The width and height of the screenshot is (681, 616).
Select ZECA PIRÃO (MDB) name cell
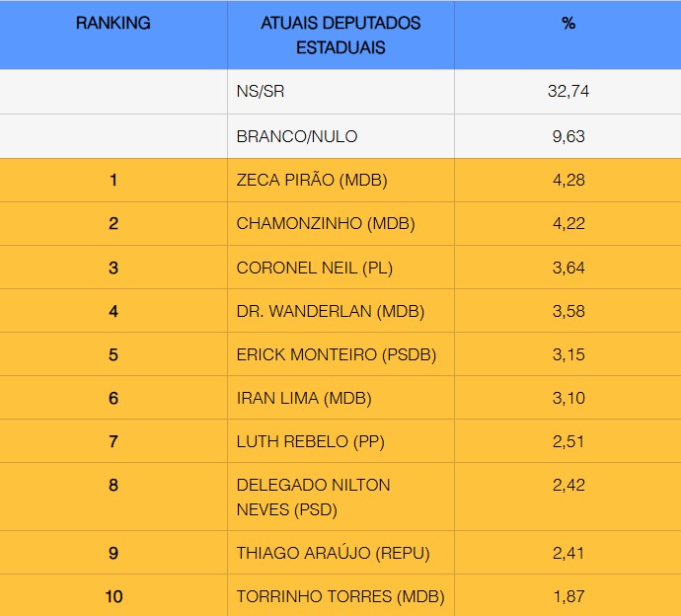312,181
